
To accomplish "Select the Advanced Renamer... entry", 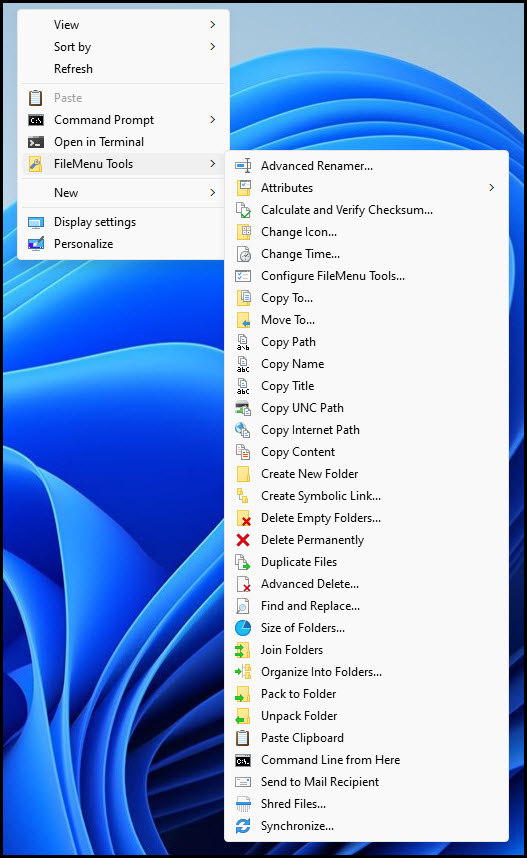I will point(366,165).
